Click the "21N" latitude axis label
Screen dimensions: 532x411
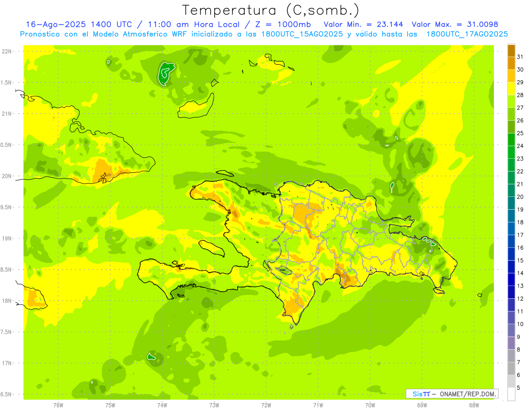7,114
